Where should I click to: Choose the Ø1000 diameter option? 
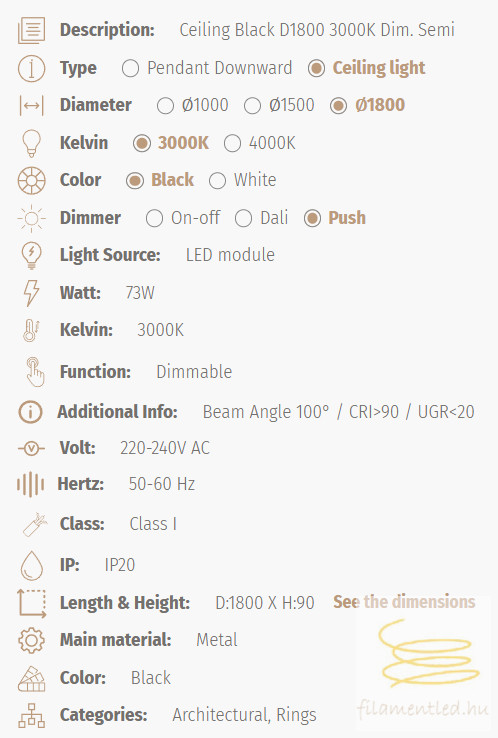coord(193,105)
